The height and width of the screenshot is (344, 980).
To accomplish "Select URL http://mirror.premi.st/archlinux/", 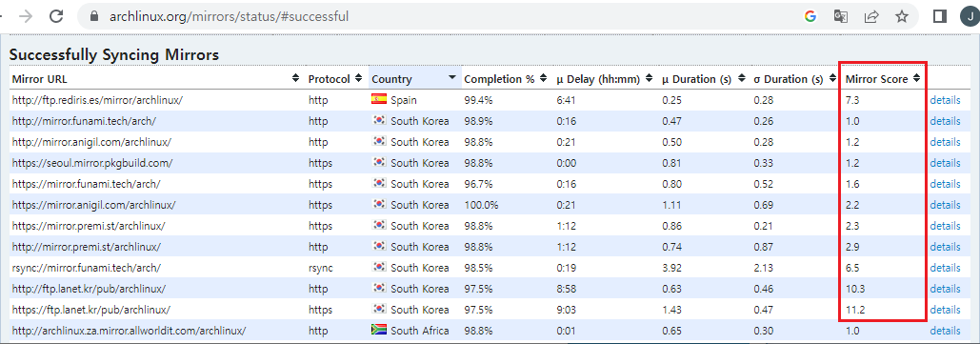I will coord(87,247).
